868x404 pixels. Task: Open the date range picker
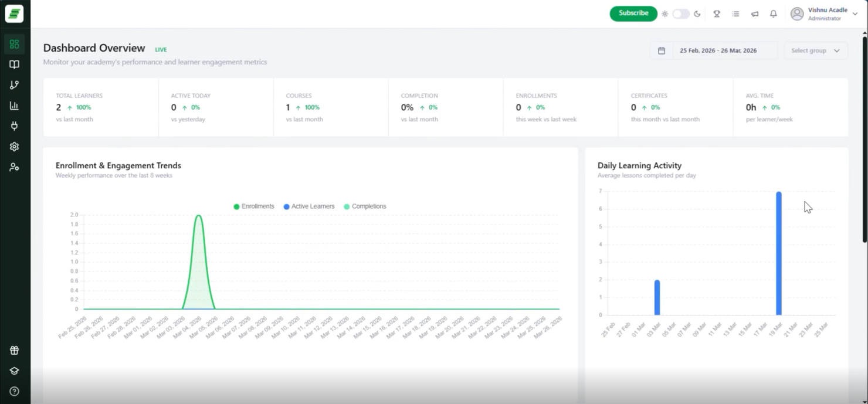click(713, 50)
